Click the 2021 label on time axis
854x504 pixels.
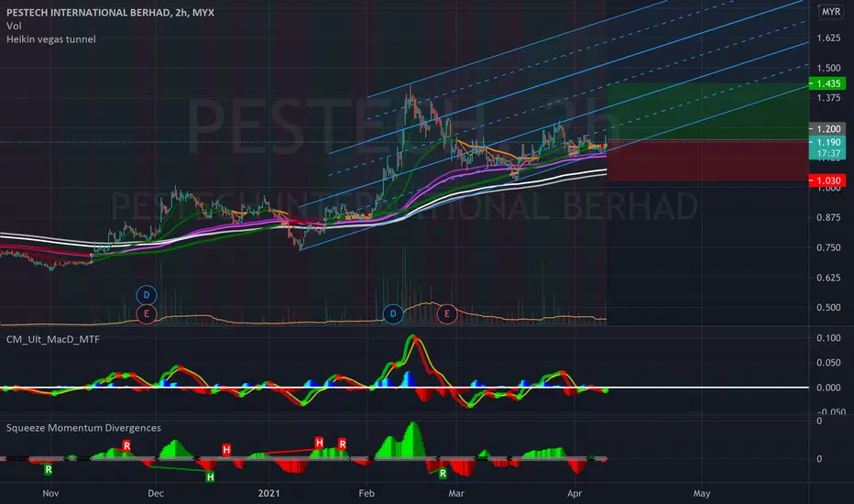pyautogui.click(x=269, y=493)
